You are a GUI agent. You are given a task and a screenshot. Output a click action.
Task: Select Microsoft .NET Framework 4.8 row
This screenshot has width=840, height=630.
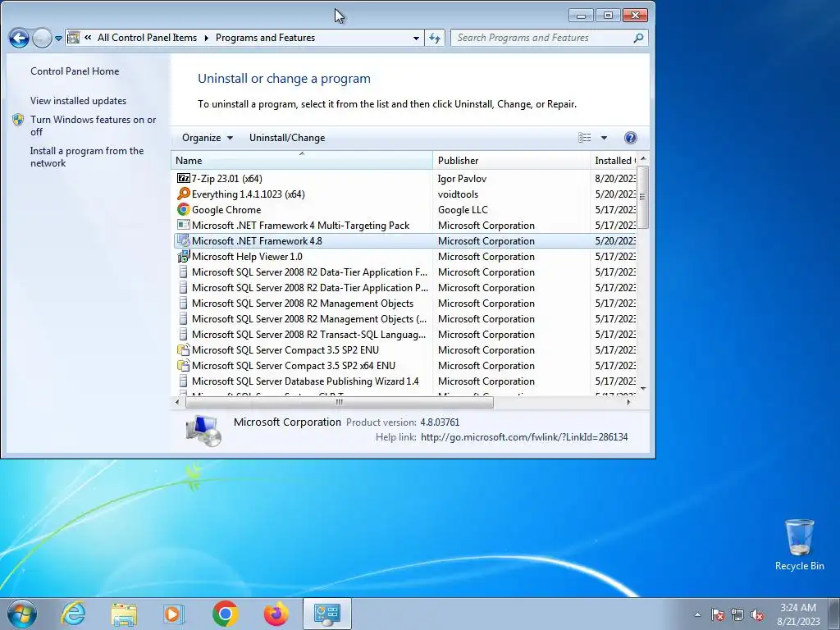click(405, 241)
